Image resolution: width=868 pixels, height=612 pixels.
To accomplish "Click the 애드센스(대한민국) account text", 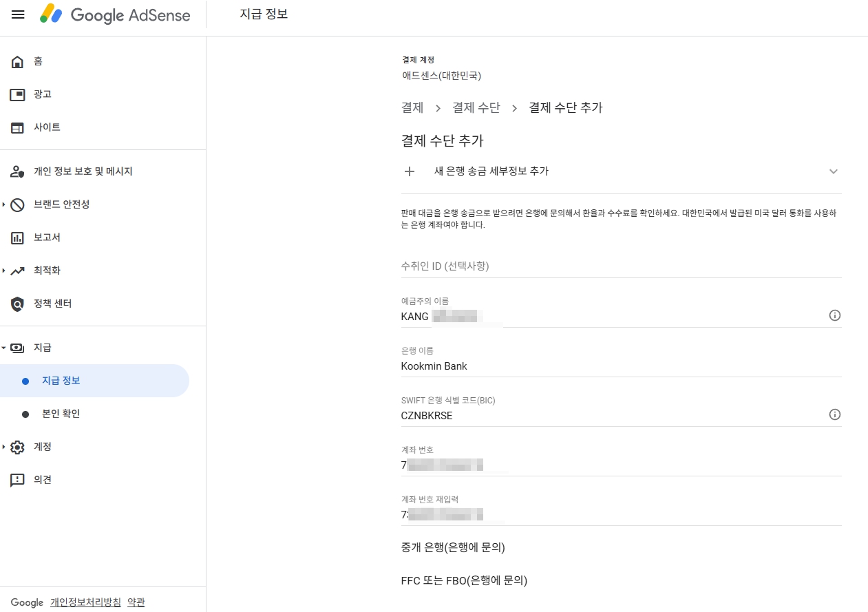I will coord(442,76).
